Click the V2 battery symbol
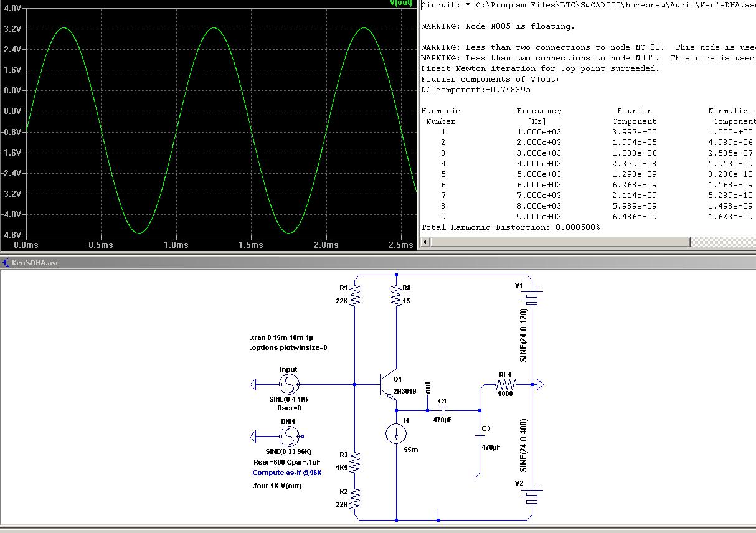 (x=531, y=495)
